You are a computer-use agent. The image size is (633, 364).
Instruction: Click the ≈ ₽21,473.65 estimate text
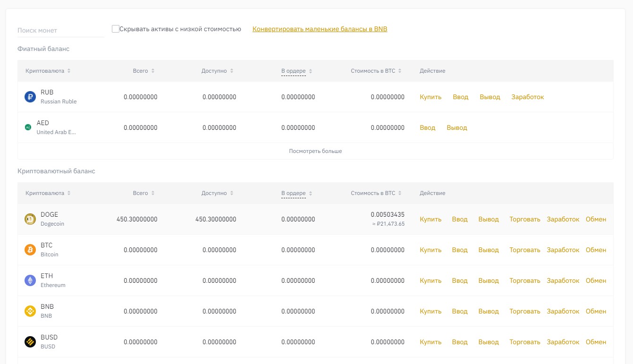coord(388,224)
